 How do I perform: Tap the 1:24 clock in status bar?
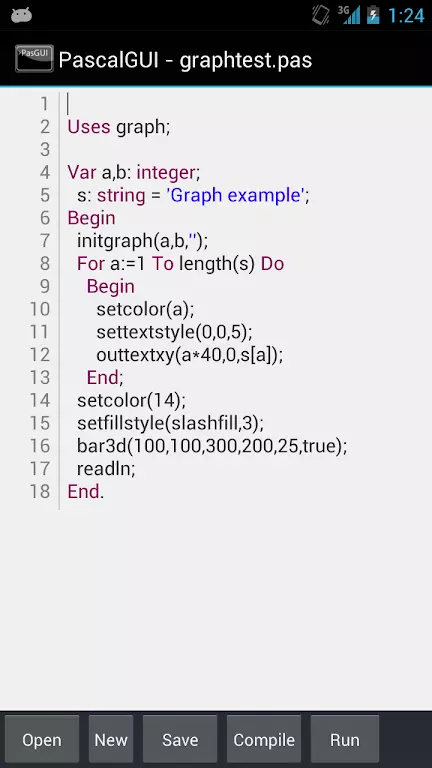[406, 15]
